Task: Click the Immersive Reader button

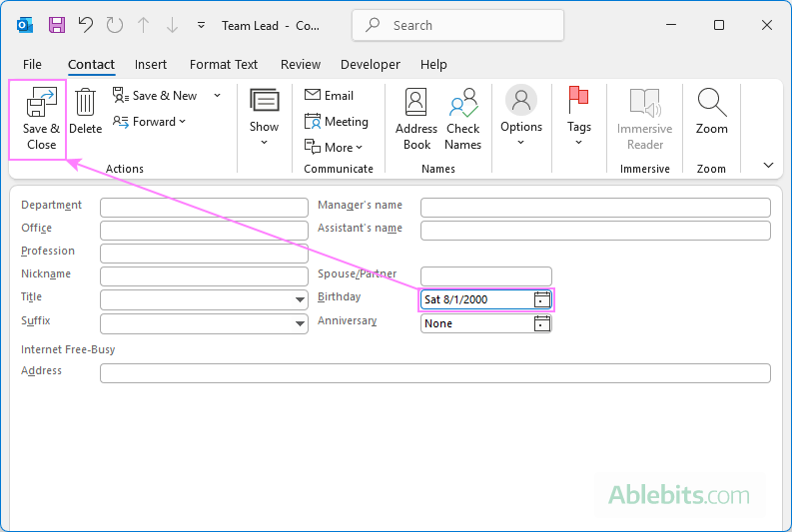Action: 644,120
